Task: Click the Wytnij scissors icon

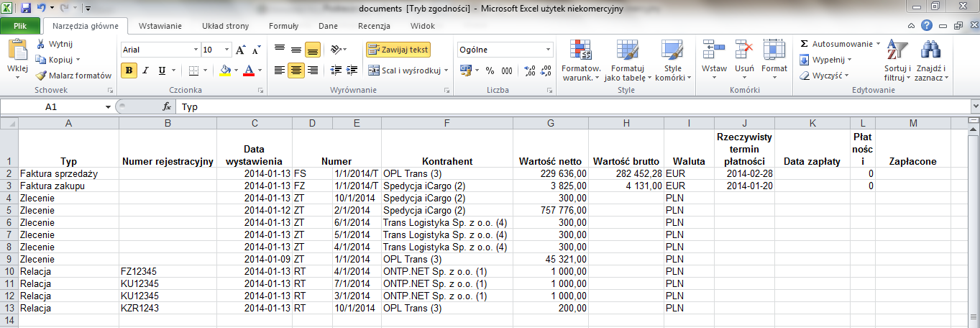Action: click(41, 44)
